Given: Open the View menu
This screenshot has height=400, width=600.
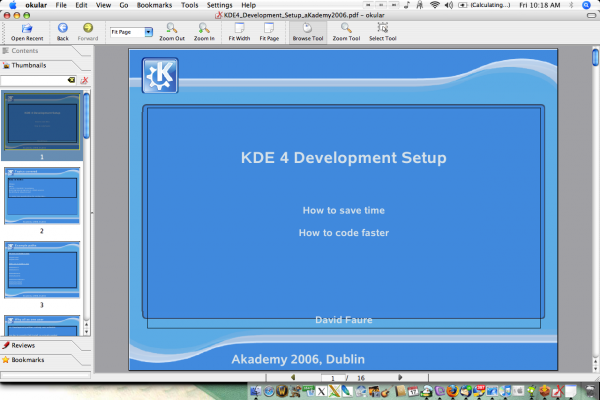Looking at the screenshot, I should pos(103,5).
